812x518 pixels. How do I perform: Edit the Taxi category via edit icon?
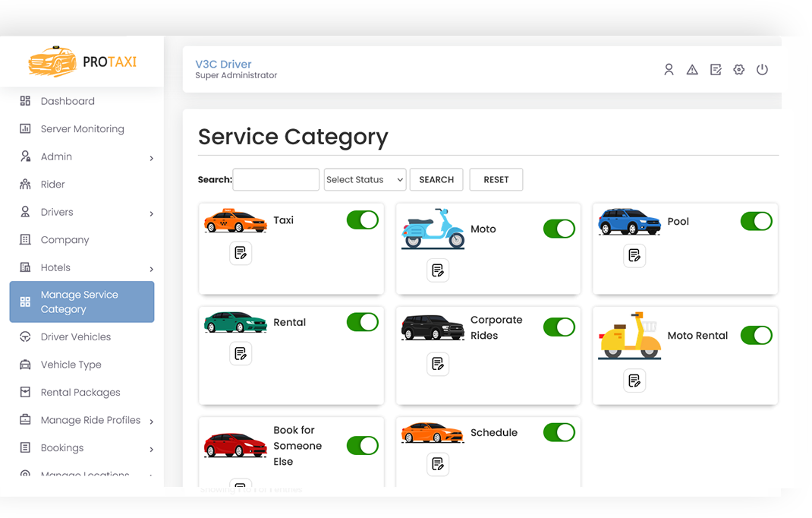pos(241,253)
